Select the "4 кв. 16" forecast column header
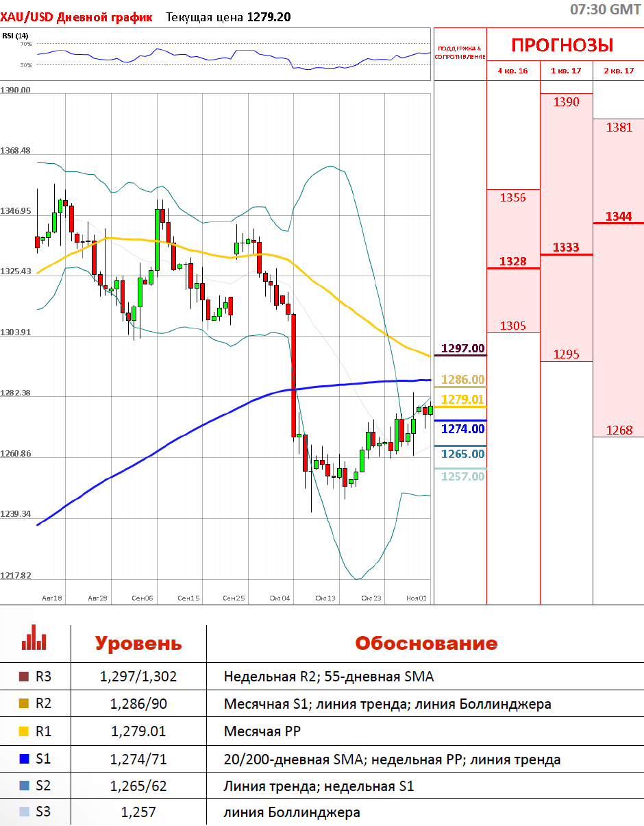Image resolution: width=644 pixels, height=826 pixels. [512, 71]
